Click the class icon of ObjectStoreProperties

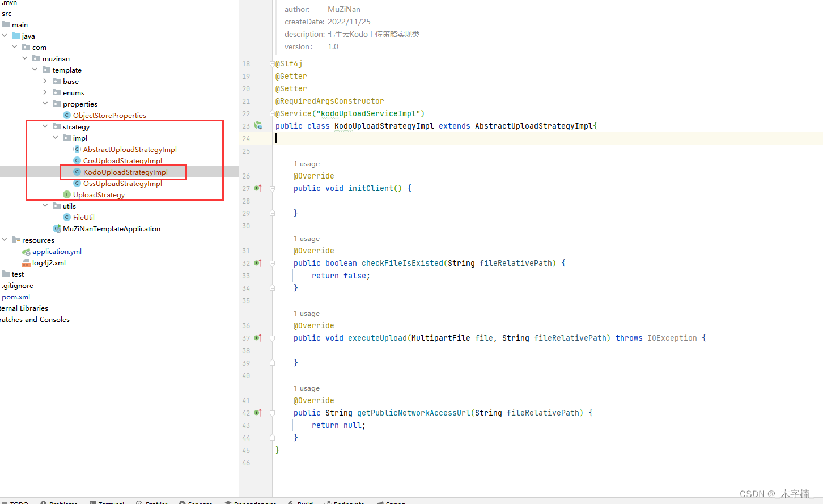click(67, 115)
